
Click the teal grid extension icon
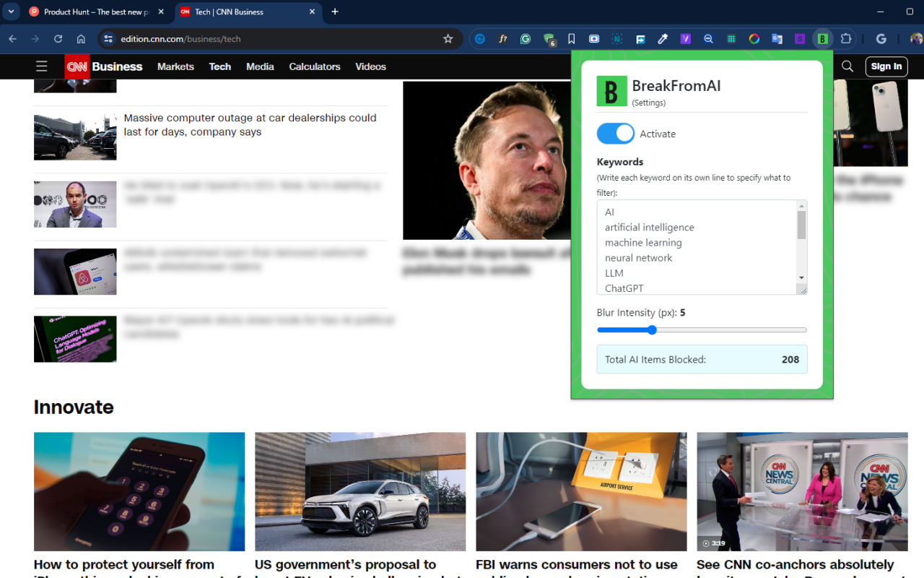pos(731,39)
